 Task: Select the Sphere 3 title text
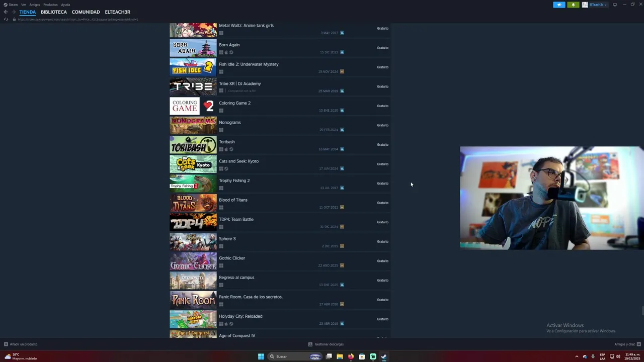click(227, 239)
